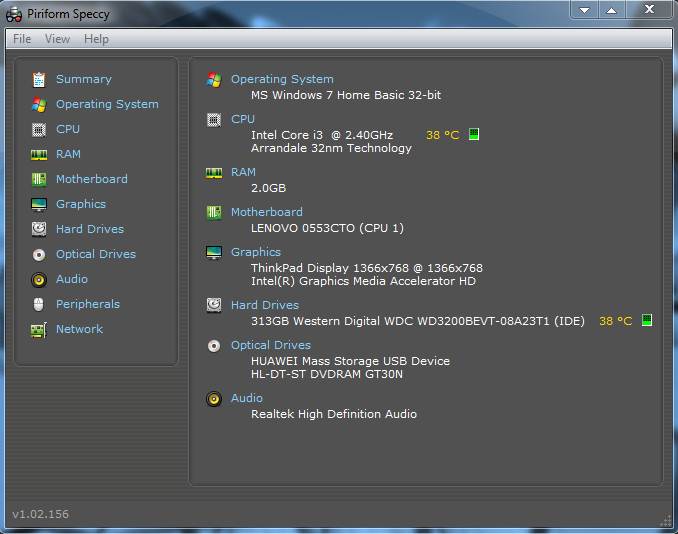Click the RAM icon in summary panel
Image resolution: width=678 pixels, height=534 pixels.
(214, 173)
